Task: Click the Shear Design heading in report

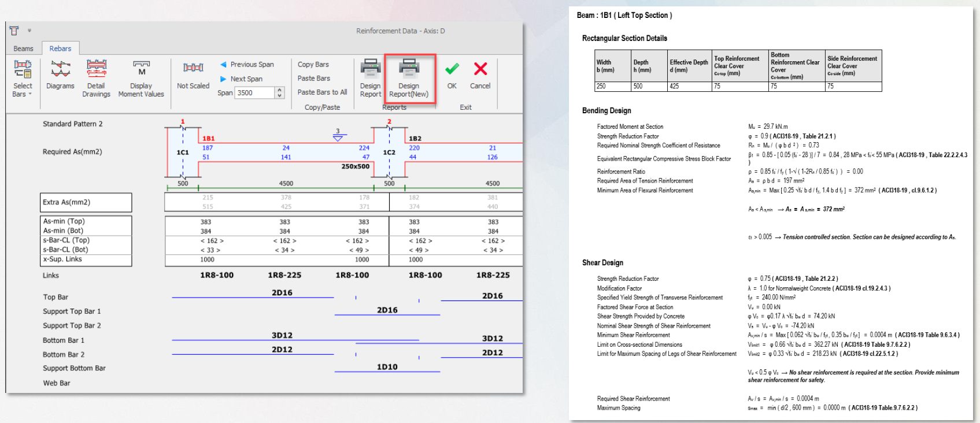Action: point(602,262)
